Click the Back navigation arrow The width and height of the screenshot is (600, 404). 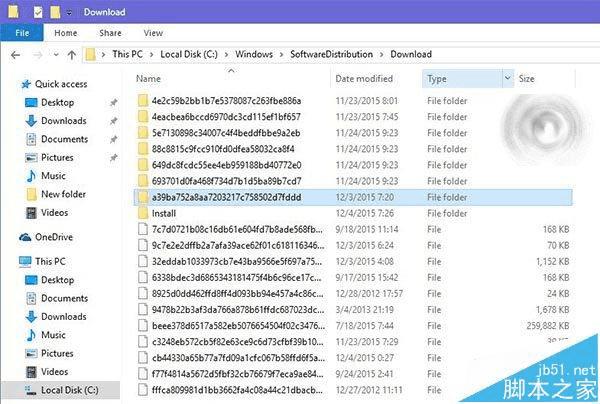tap(15, 55)
